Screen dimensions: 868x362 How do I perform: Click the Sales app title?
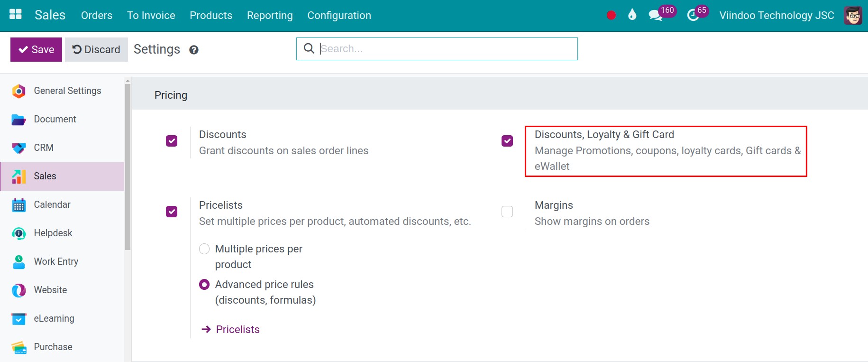[50, 15]
